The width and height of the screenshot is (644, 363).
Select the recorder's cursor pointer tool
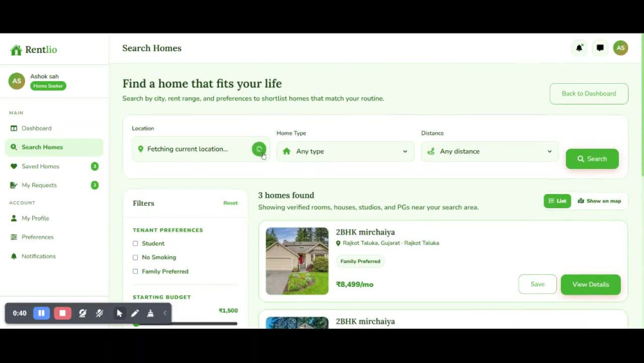coord(119,313)
